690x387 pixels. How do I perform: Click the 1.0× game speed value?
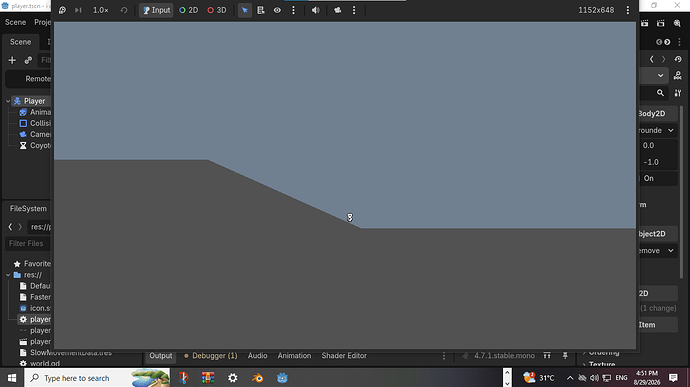click(x=100, y=10)
